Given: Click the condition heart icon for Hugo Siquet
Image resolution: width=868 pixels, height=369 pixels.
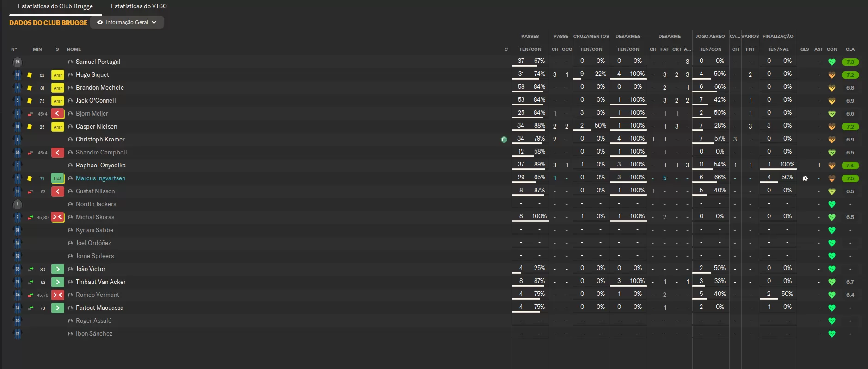Looking at the screenshot, I should pos(832,75).
